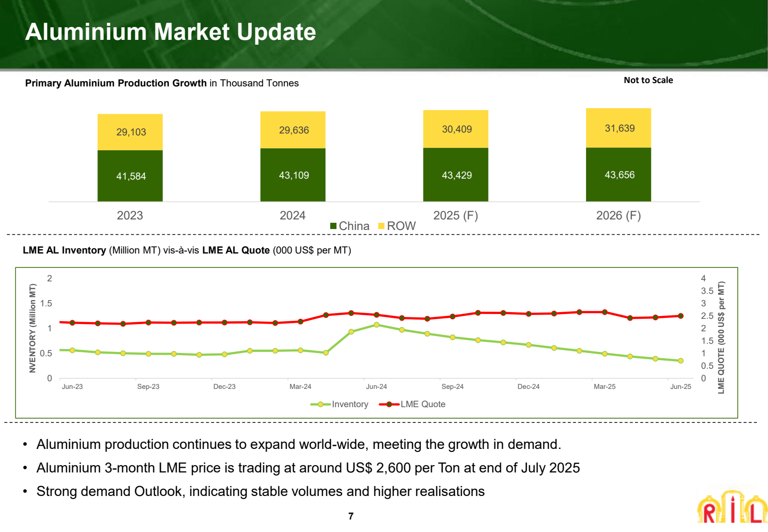Click the bullet about 3-month LME price
Screen dimensions: 768x532
308,468
